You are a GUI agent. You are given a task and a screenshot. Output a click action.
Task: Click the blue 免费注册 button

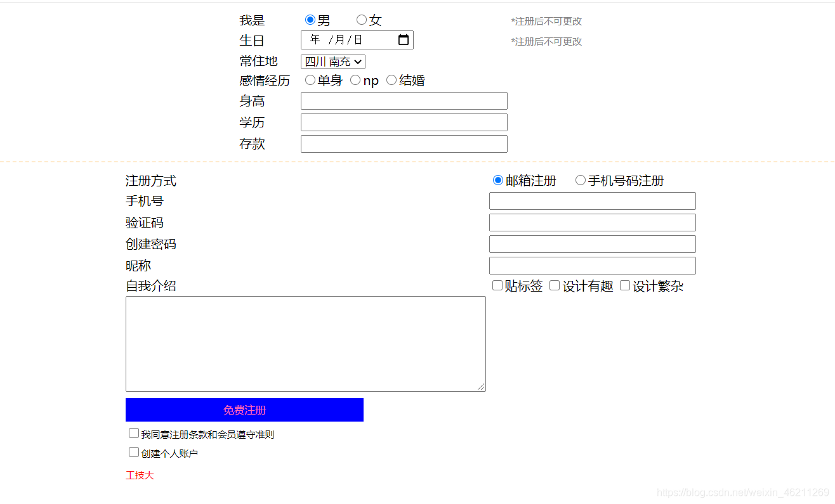pos(244,410)
